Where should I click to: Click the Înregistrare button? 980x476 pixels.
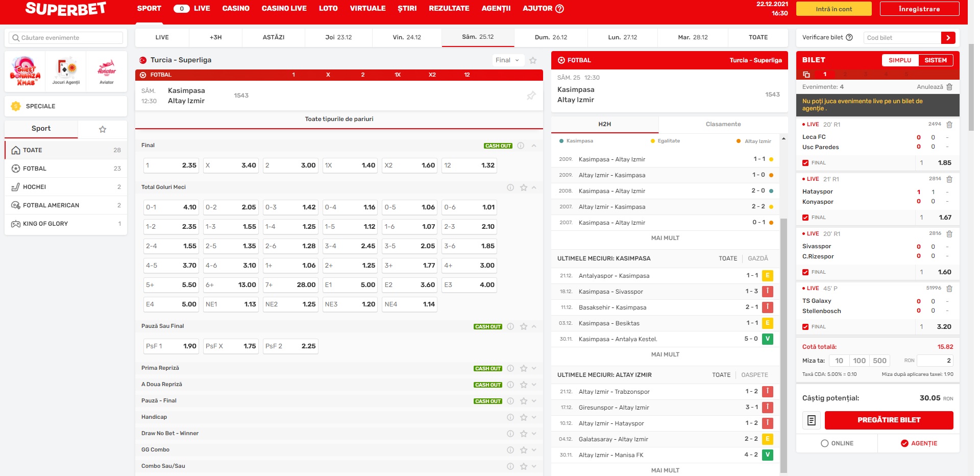point(919,9)
